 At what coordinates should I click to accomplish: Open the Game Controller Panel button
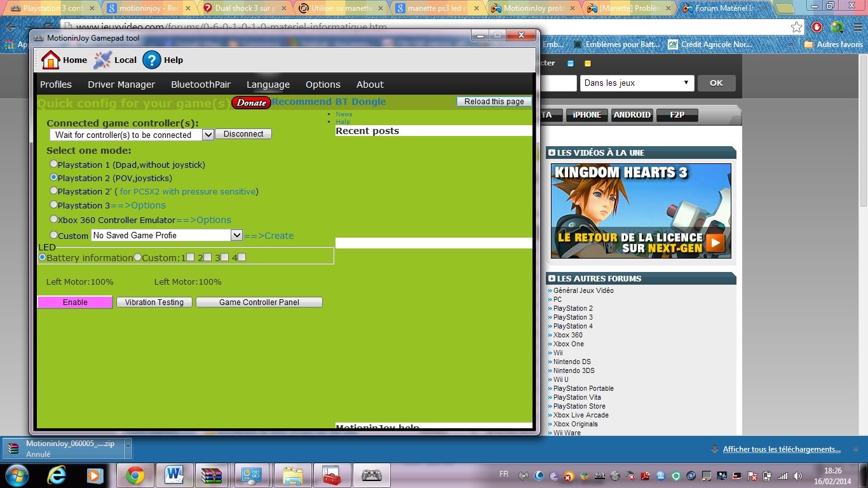259,302
